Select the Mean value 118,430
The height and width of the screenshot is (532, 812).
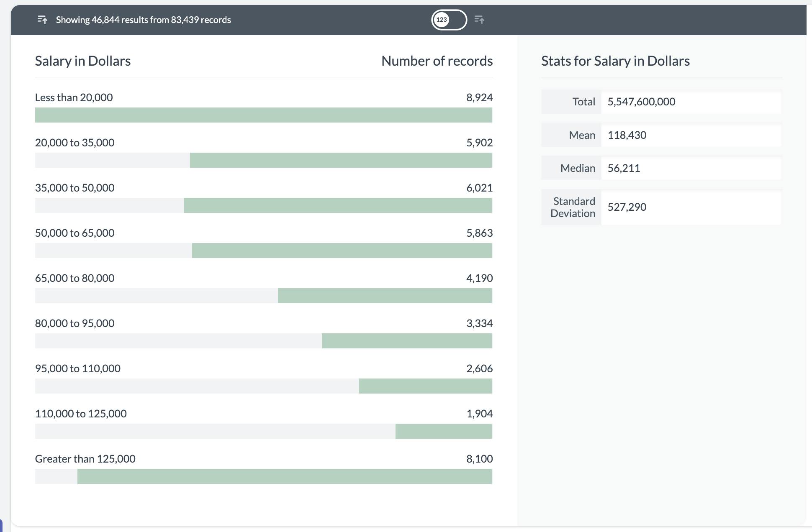(627, 135)
